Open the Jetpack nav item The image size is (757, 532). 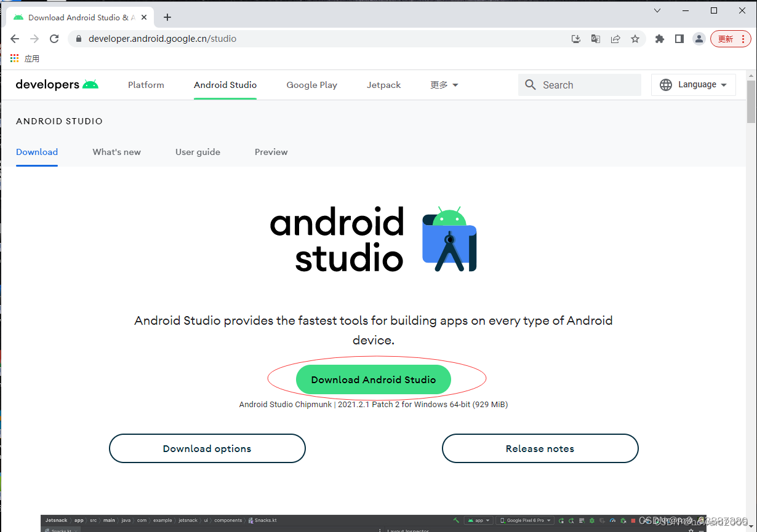(384, 85)
